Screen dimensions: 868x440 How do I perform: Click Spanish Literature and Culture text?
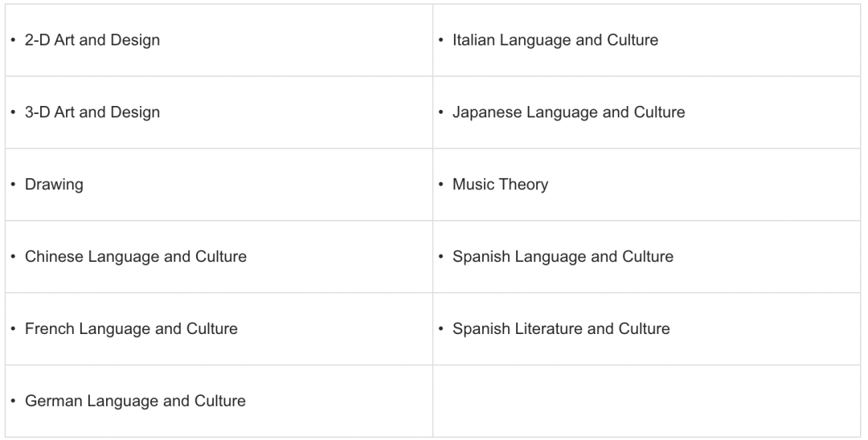(561, 329)
